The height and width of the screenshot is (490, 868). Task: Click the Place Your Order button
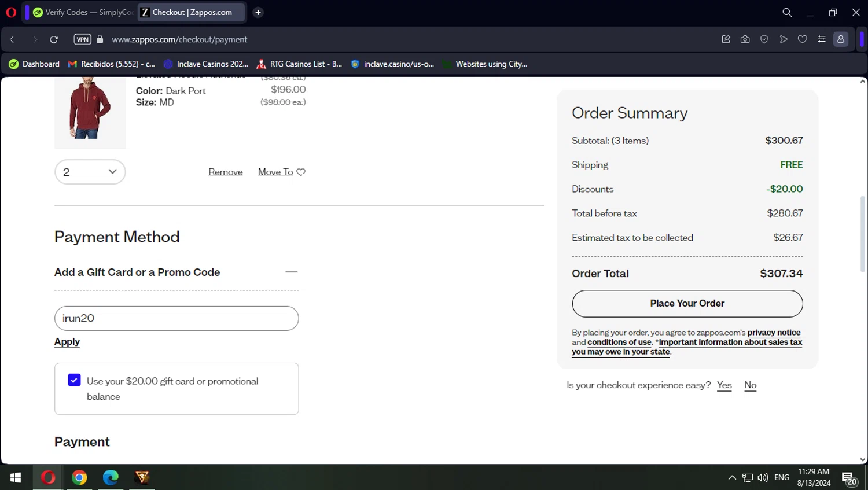687,304
